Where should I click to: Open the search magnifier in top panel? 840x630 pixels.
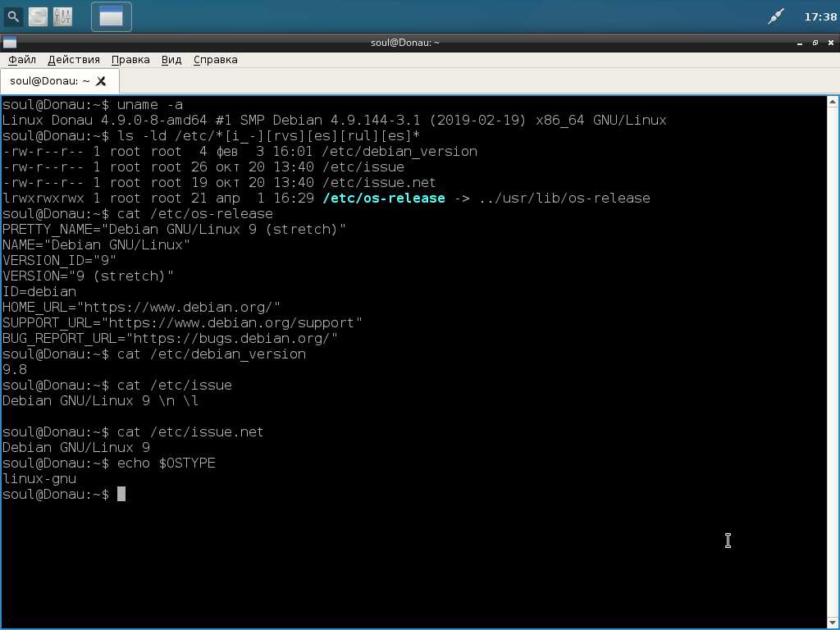pos(13,16)
